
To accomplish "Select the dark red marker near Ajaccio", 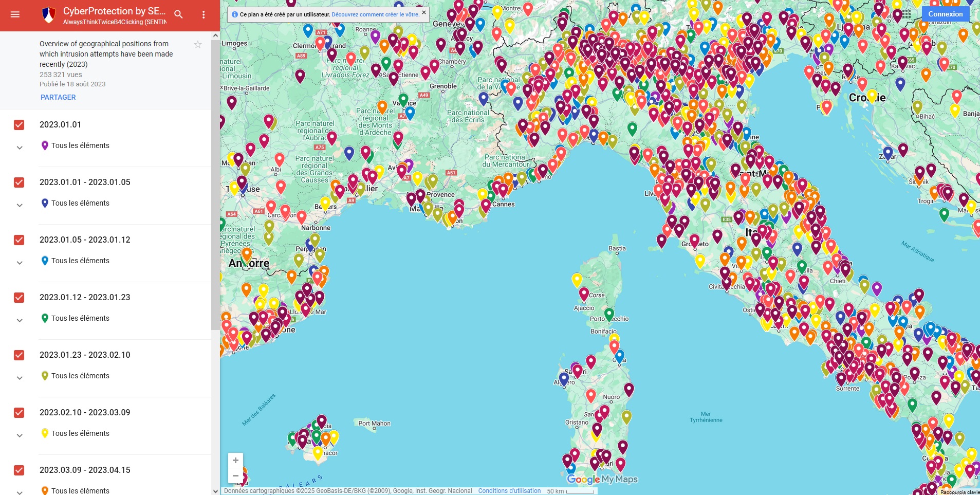I will click(584, 294).
